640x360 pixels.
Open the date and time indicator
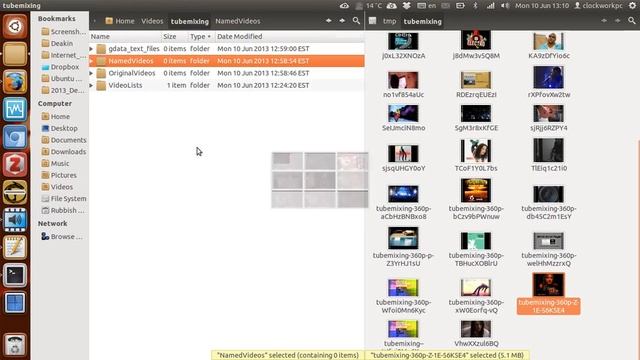coord(542,6)
